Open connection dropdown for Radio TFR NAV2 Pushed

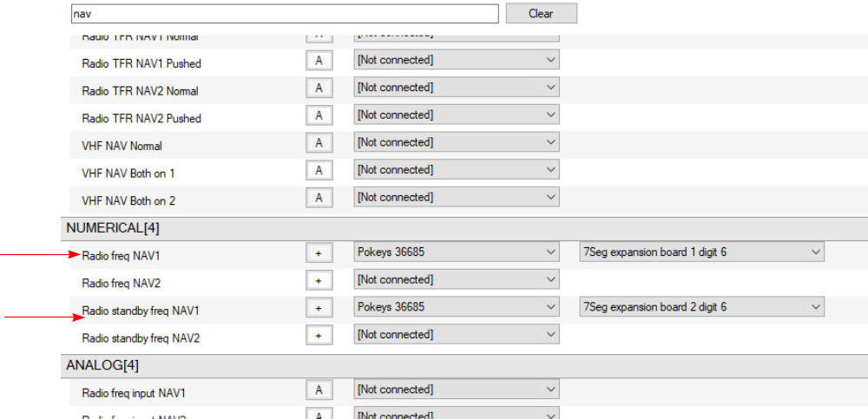click(456, 115)
